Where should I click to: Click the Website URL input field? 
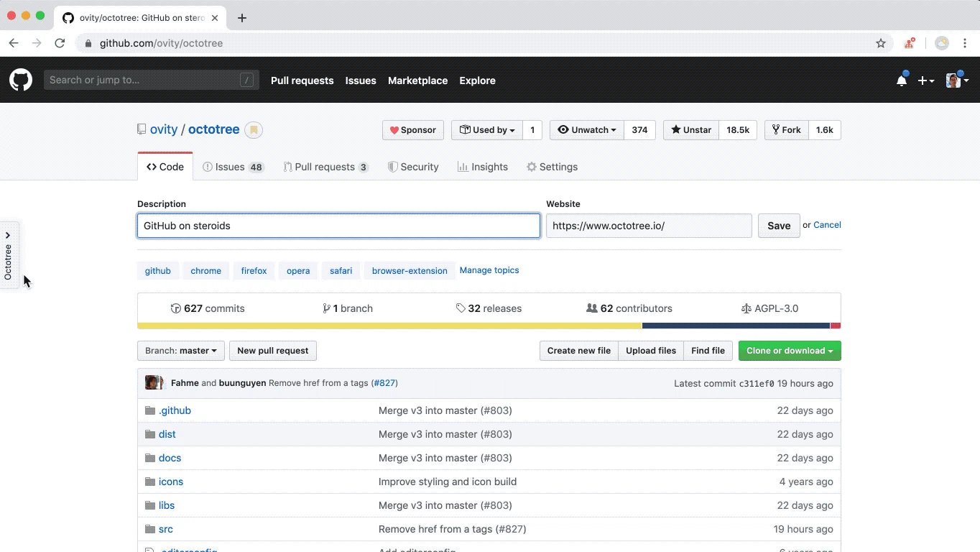tap(649, 226)
